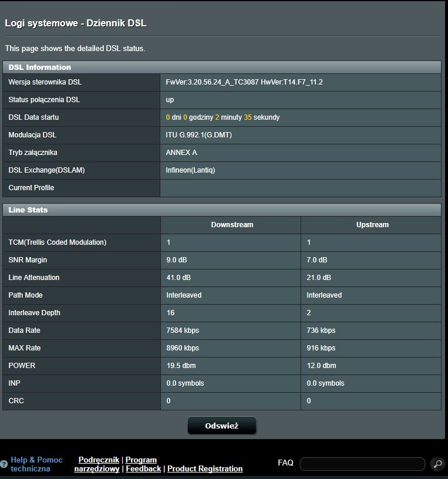This screenshot has width=448, height=479.
Task: Follow the Feedback link
Action: pyautogui.click(x=143, y=468)
